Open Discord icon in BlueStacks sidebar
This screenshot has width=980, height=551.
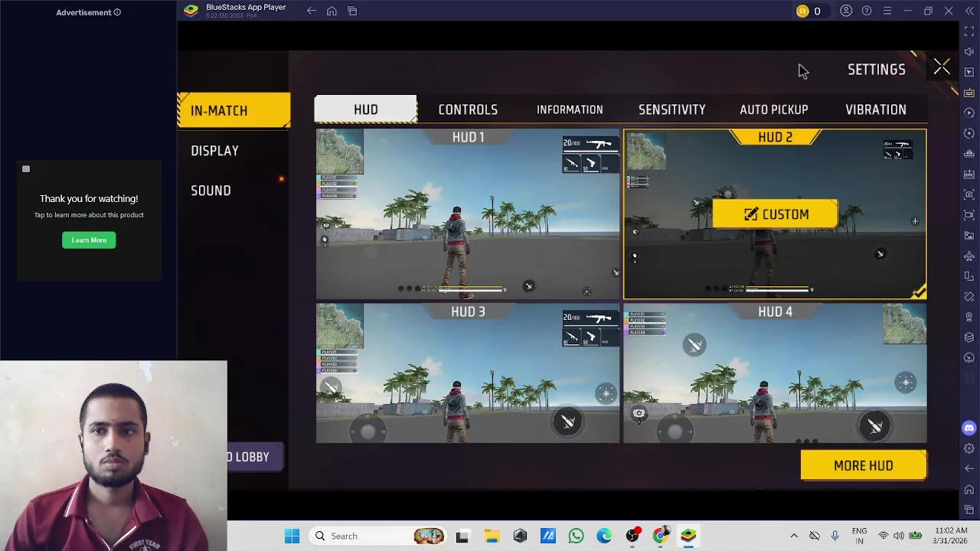tap(969, 429)
